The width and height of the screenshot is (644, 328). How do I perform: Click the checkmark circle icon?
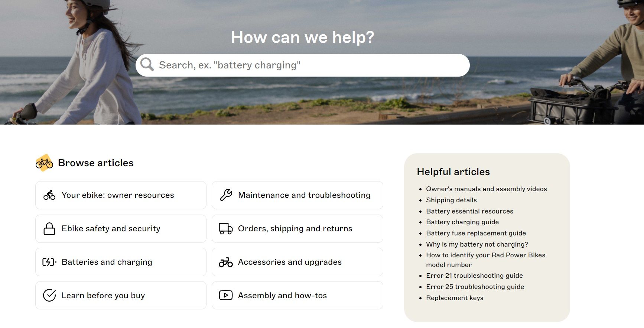(49, 295)
